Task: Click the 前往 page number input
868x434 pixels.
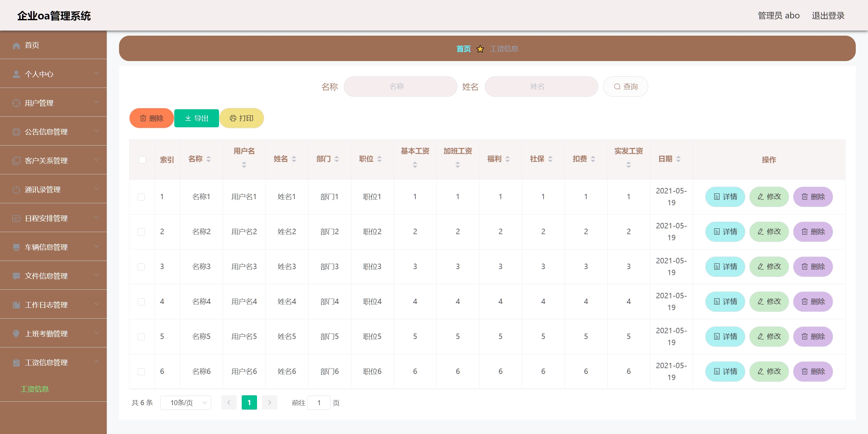Action: tap(319, 403)
